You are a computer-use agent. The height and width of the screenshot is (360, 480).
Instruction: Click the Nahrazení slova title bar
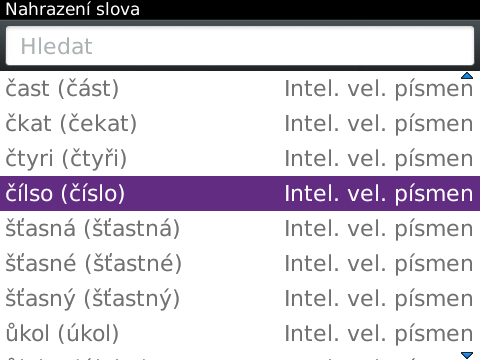(240, 10)
